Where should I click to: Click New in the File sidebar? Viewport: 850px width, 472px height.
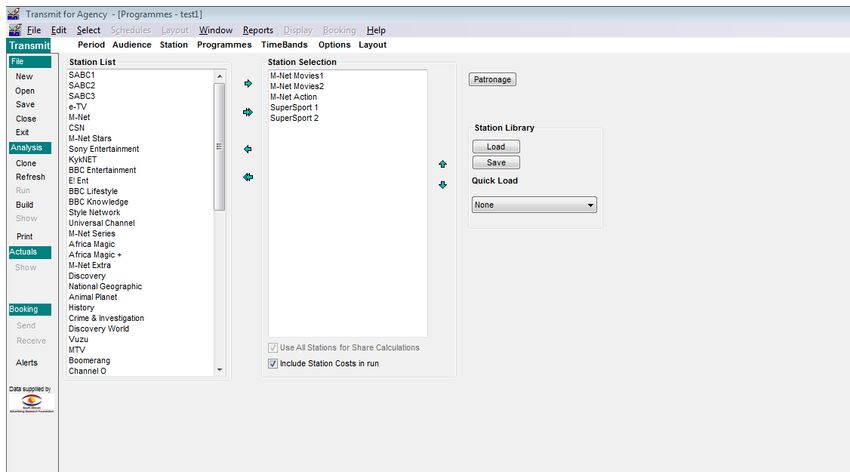click(x=24, y=76)
